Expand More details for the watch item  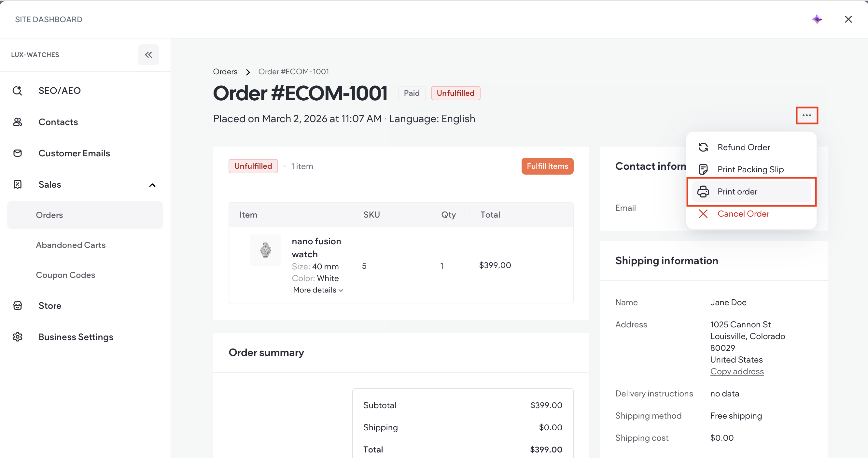318,290
